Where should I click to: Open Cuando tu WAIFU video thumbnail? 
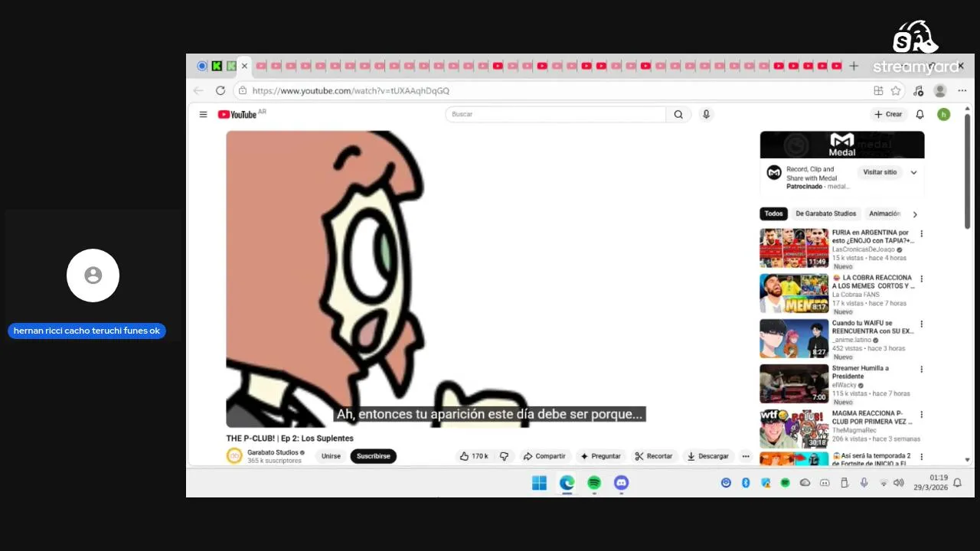tap(794, 338)
